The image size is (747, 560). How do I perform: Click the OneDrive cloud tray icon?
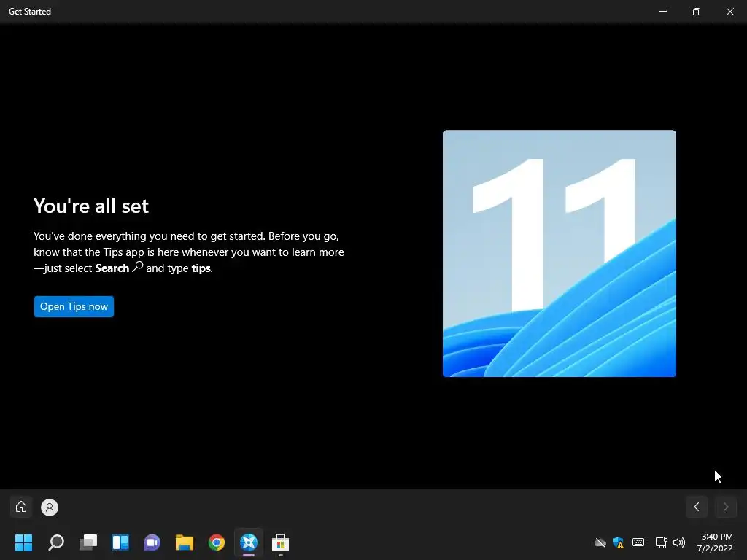[x=600, y=542]
